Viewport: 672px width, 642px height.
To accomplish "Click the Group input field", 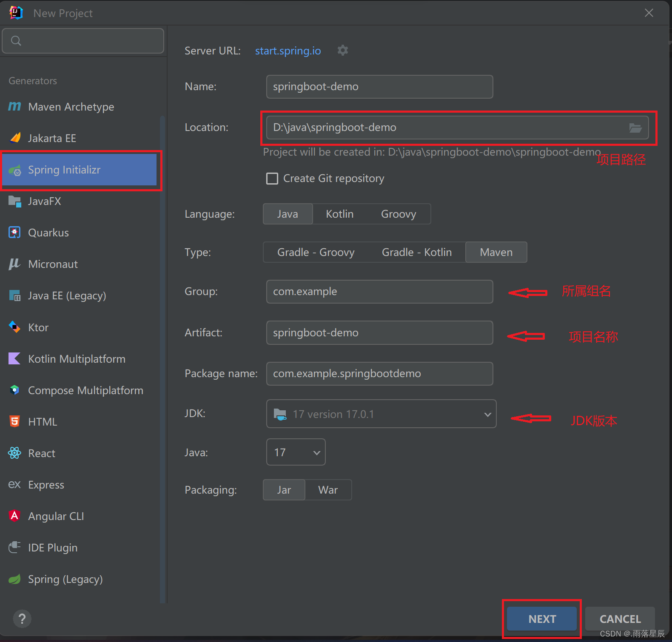I will coord(379,292).
